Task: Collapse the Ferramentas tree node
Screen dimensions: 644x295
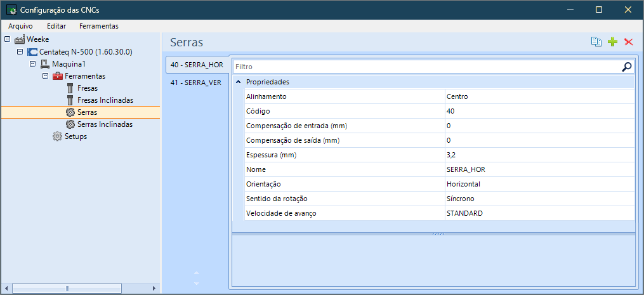Action: click(x=45, y=76)
